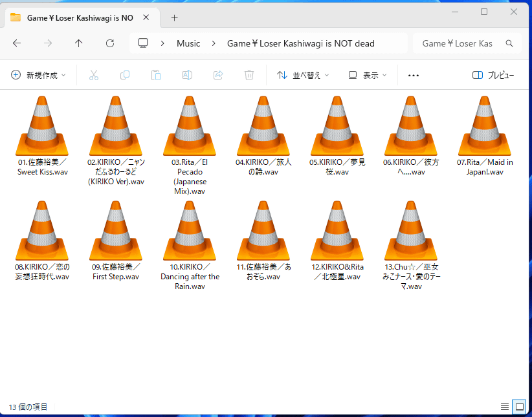Click the Share icon in toolbar
The image size is (532, 417).
point(218,75)
